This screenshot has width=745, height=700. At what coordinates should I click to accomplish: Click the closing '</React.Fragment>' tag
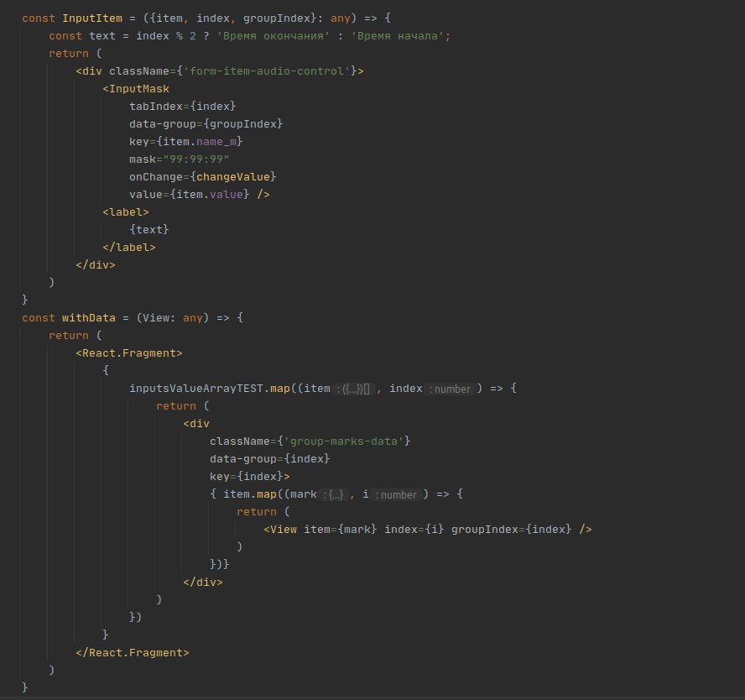tap(133, 652)
